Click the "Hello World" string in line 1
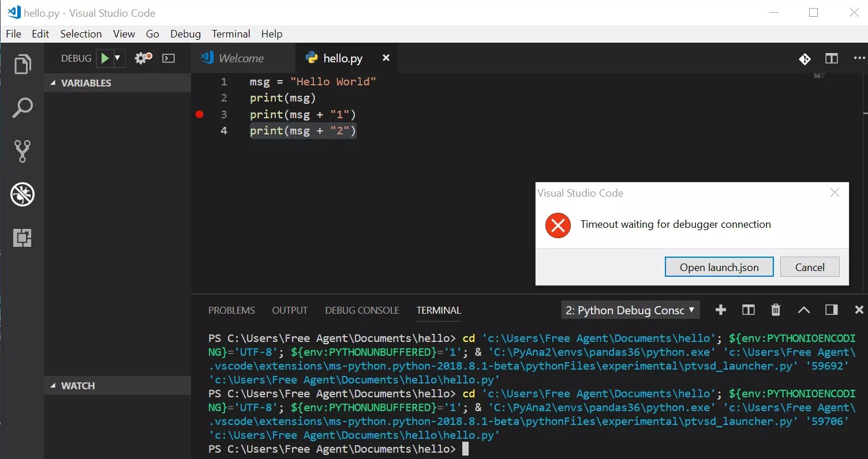The image size is (868, 459). point(333,82)
